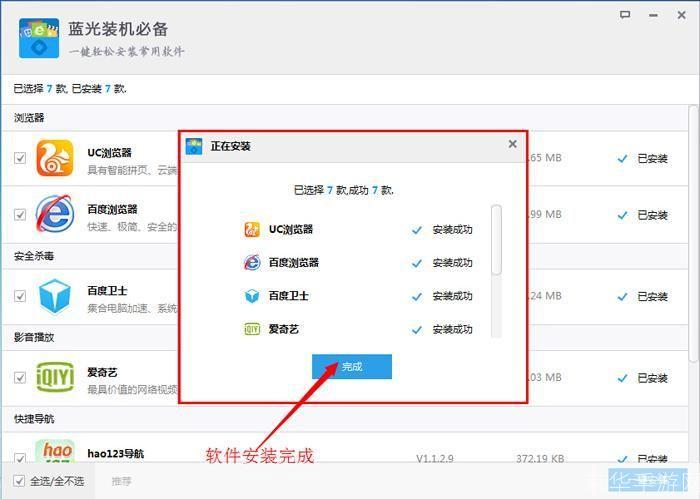The width and height of the screenshot is (700, 499).
Task: Click 爱奇艺 name in dialog list
Action: (x=283, y=329)
